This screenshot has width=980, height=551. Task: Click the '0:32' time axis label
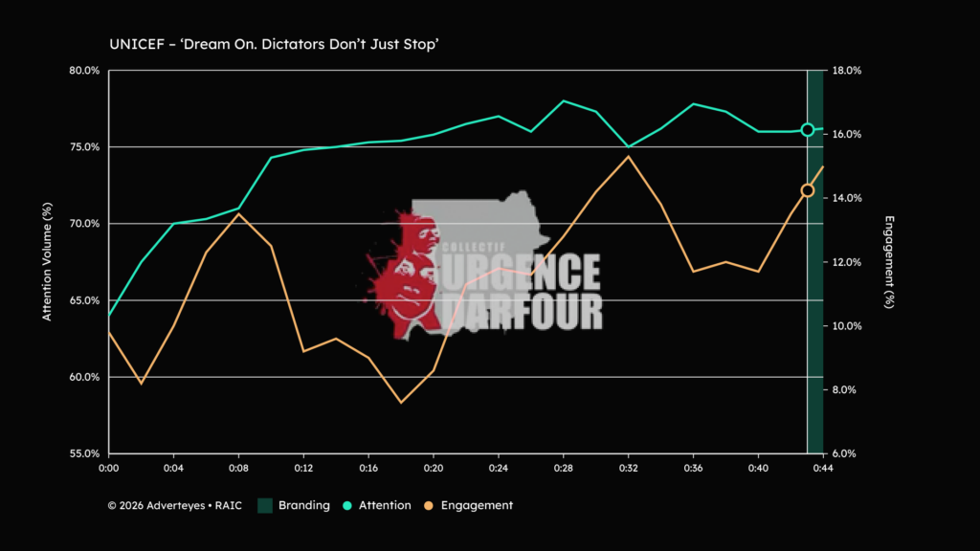(x=629, y=468)
